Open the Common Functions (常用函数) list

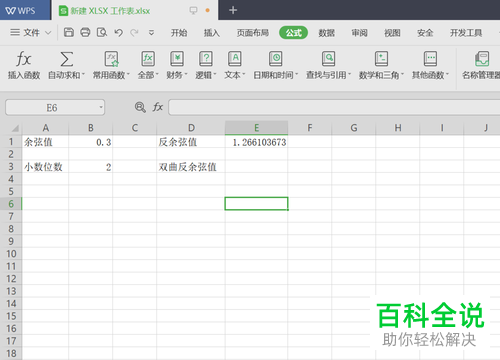pyautogui.click(x=111, y=65)
